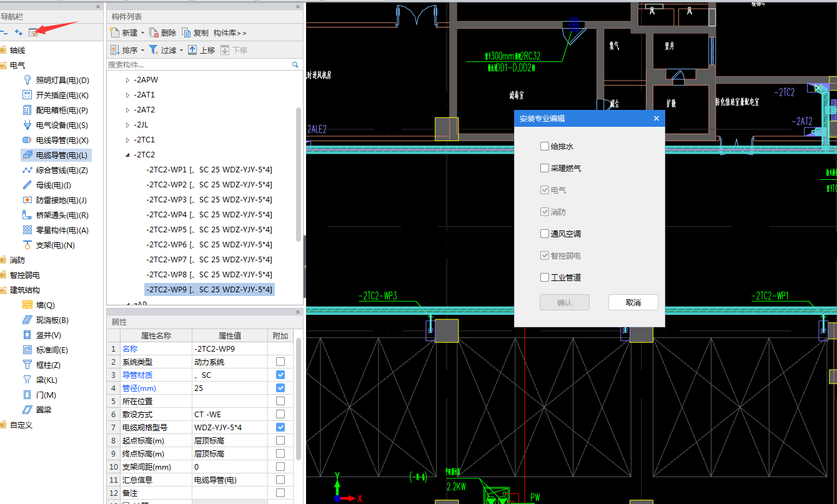Click the 搜索构件 search field

point(199,64)
